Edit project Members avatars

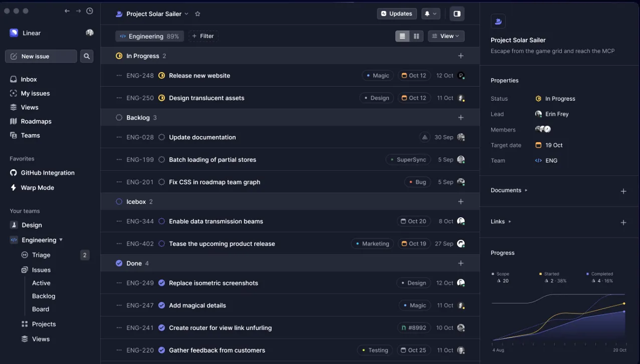543,129
